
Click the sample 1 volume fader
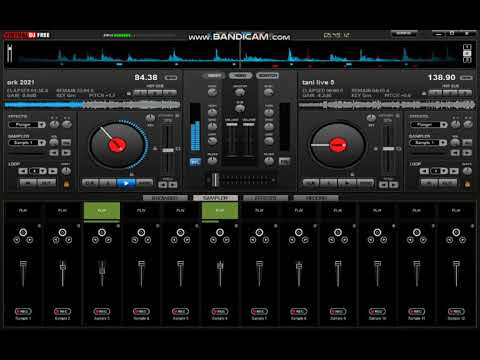point(23,264)
